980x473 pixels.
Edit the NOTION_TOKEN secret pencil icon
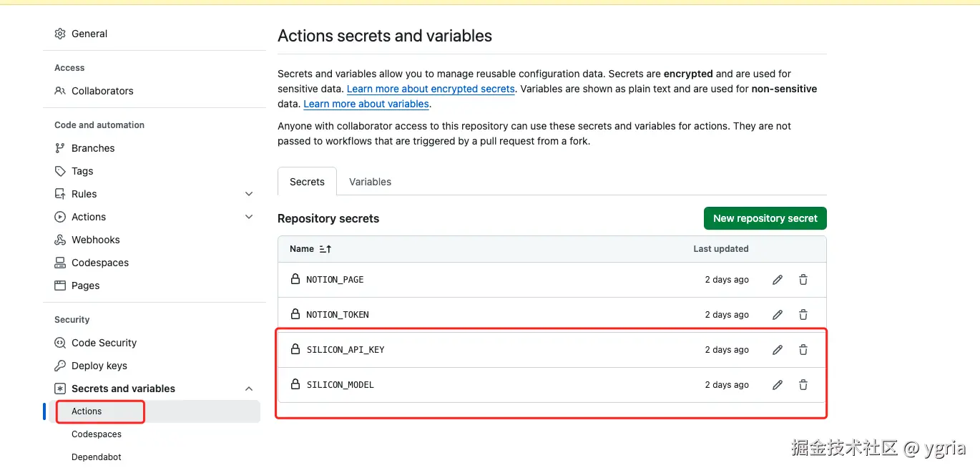778,315
